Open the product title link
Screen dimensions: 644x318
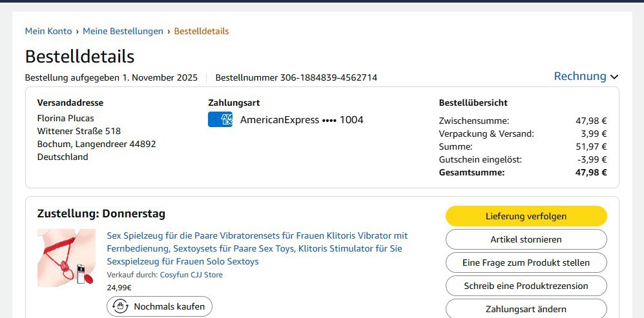click(257, 248)
